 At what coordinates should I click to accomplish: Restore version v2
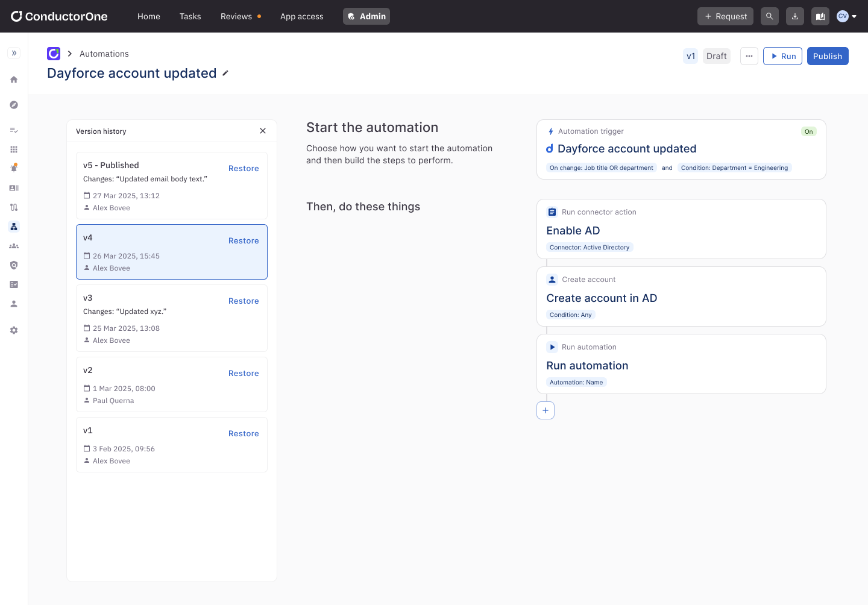click(244, 373)
